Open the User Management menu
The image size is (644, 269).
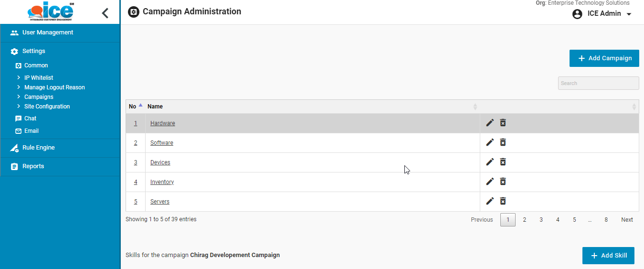(47, 32)
